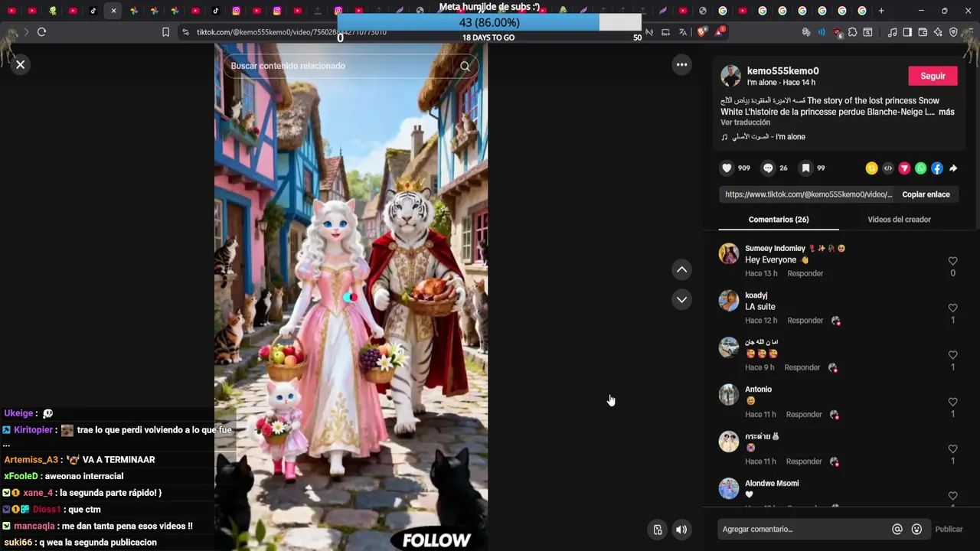
Task: Click the Publicar button
Action: coord(949,530)
